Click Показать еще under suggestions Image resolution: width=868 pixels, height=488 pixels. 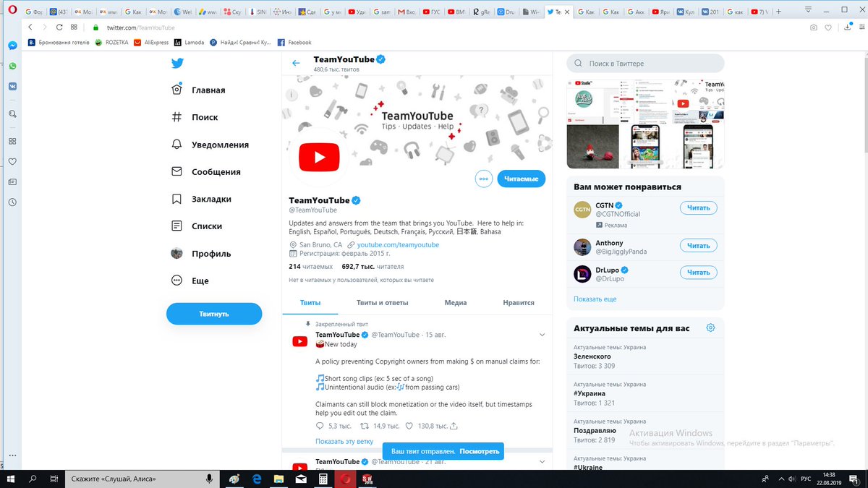(595, 299)
